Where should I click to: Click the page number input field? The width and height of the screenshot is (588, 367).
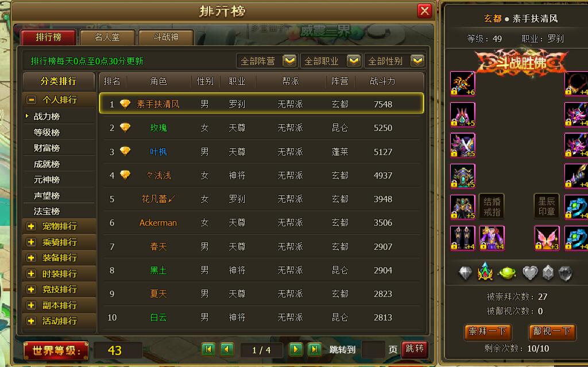click(x=373, y=350)
